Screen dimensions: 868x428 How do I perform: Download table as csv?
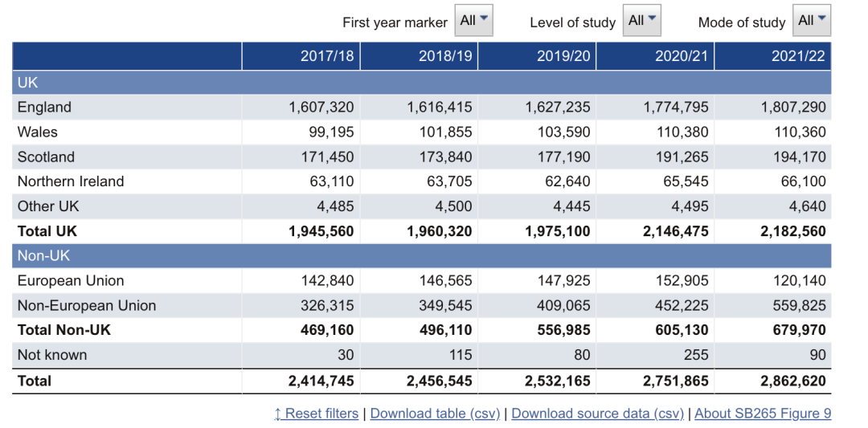pos(435,414)
